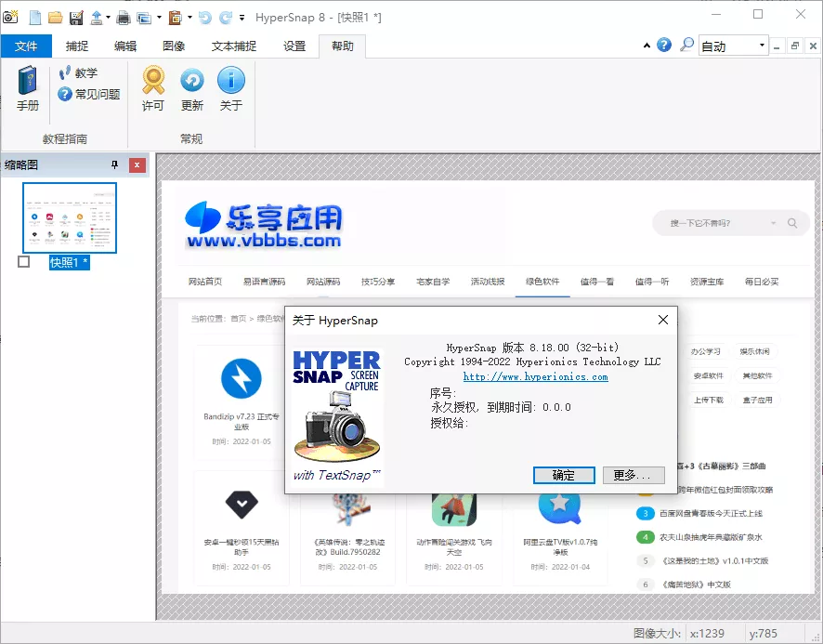Click the camera capture icon in Quick Access toolbar
The width and height of the screenshot is (823, 644).
pyautogui.click(x=9, y=17)
